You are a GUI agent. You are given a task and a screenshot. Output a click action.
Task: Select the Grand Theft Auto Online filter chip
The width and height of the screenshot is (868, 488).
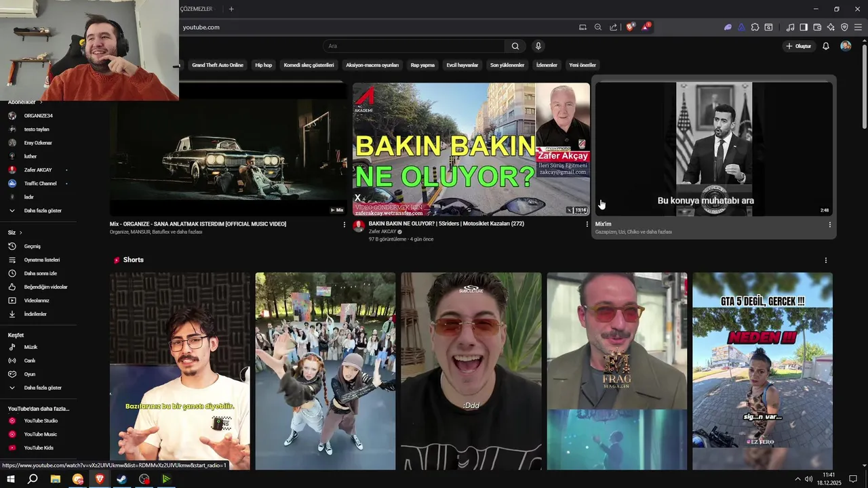click(218, 65)
